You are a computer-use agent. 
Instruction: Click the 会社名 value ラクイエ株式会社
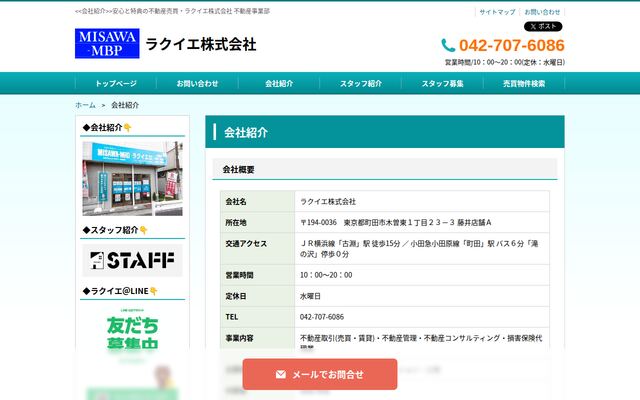tap(328, 202)
